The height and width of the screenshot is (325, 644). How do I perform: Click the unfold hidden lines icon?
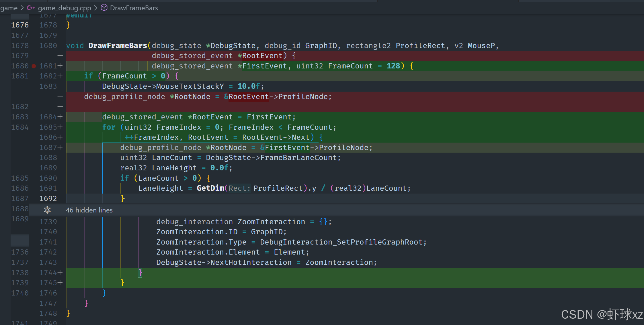point(47,210)
